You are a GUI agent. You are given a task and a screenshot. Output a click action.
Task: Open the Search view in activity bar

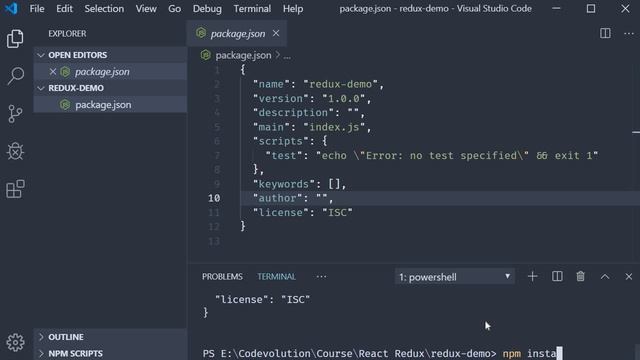pyautogui.click(x=15, y=76)
